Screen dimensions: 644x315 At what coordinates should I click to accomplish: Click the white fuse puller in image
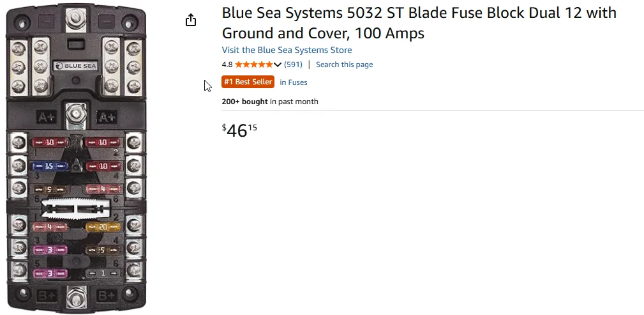76,208
